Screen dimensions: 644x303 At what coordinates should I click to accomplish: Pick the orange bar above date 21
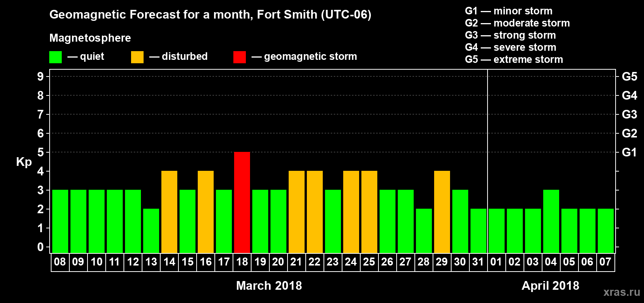pos(297,212)
